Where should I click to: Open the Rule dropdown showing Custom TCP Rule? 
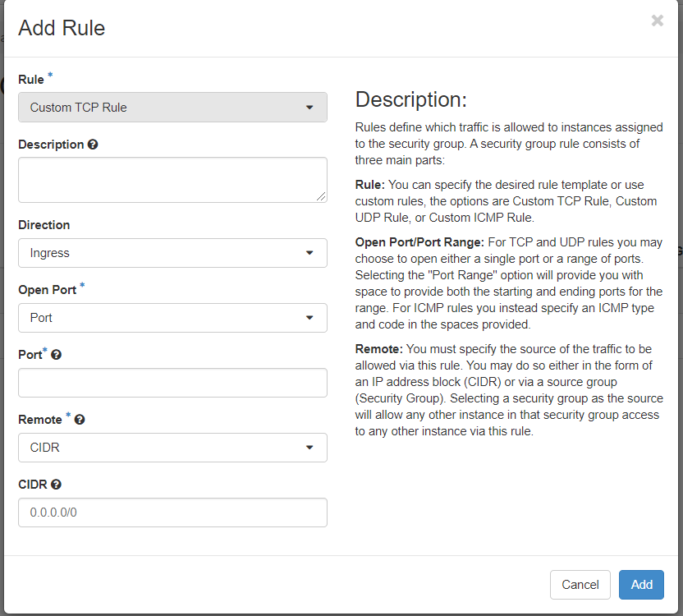click(x=172, y=108)
